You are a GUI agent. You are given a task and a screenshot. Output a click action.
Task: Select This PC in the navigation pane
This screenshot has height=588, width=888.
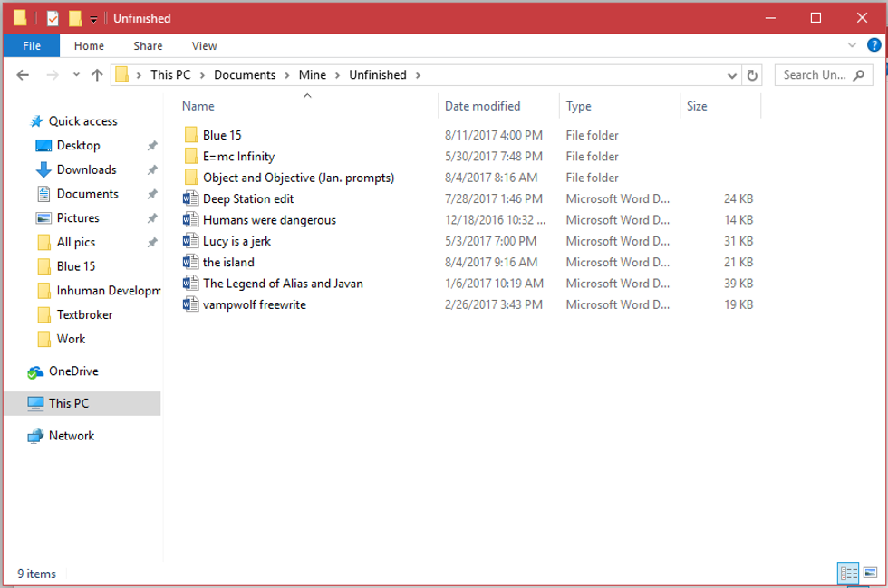click(x=69, y=403)
